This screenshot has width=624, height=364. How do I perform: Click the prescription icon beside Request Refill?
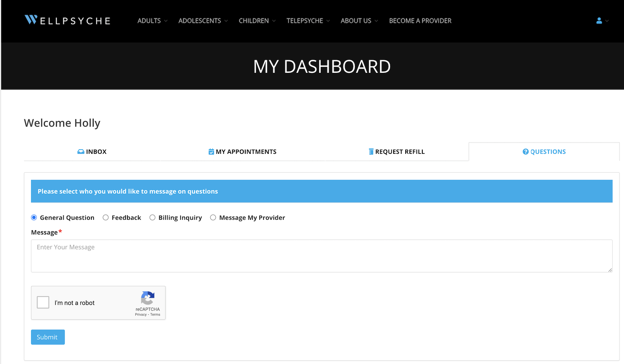371,152
